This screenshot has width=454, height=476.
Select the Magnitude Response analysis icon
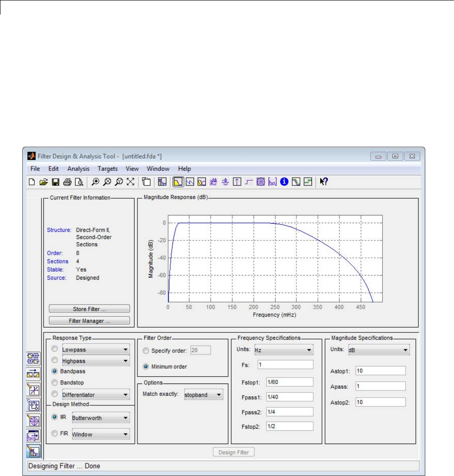tap(178, 182)
